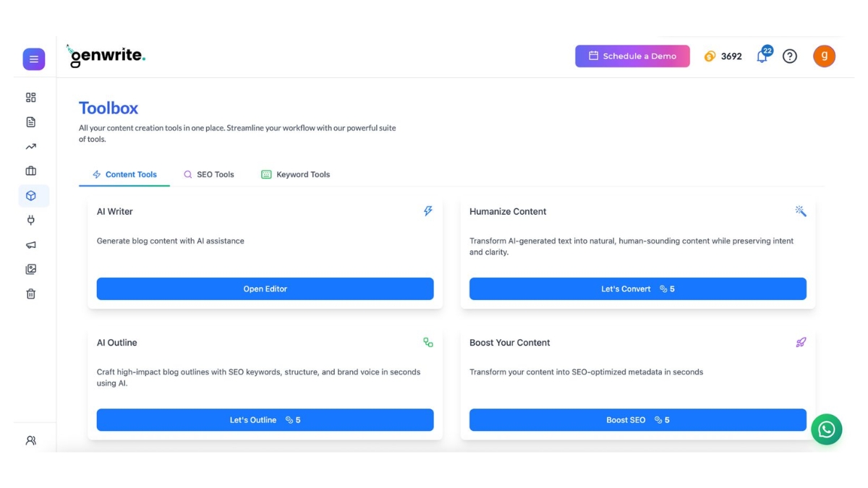Click Schedule a Demo button

point(632,56)
